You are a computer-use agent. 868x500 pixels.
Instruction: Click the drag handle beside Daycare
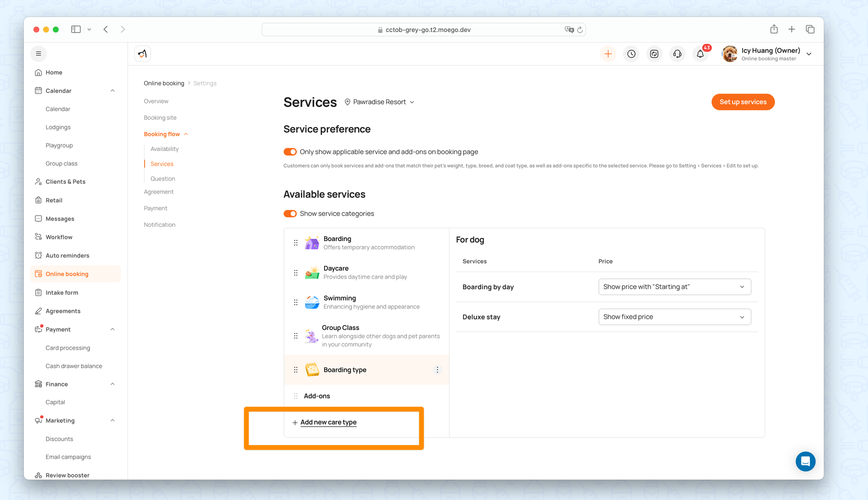pos(296,273)
